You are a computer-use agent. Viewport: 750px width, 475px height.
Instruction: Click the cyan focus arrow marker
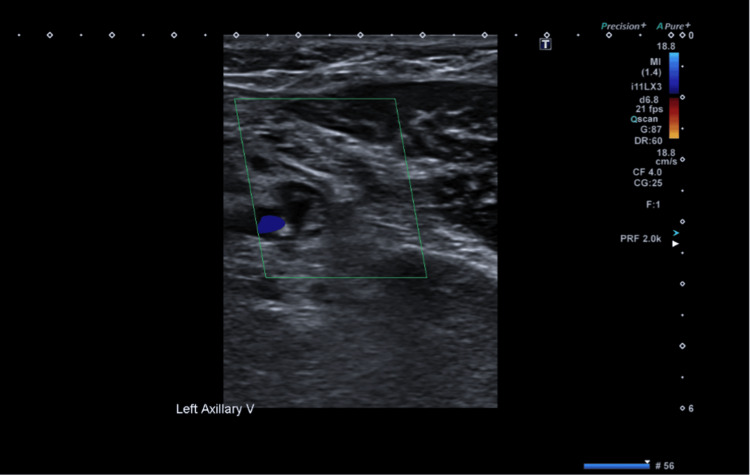coord(675,233)
